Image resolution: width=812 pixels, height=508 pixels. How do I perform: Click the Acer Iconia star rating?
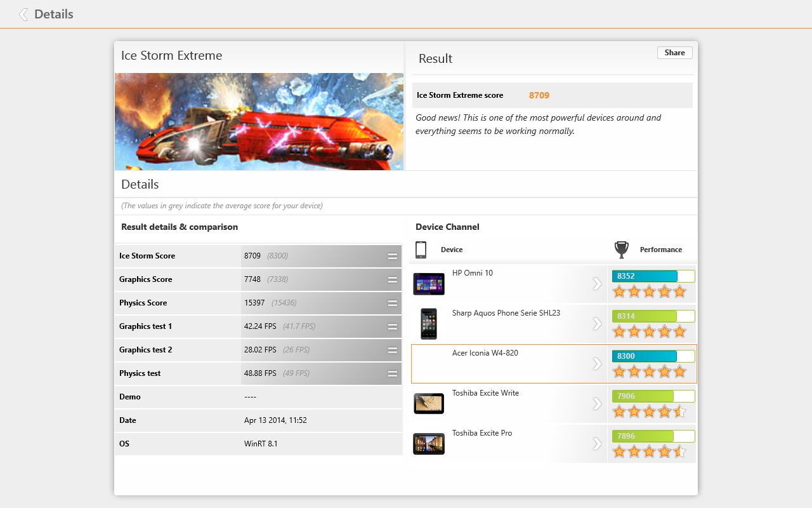(x=649, y=372)
